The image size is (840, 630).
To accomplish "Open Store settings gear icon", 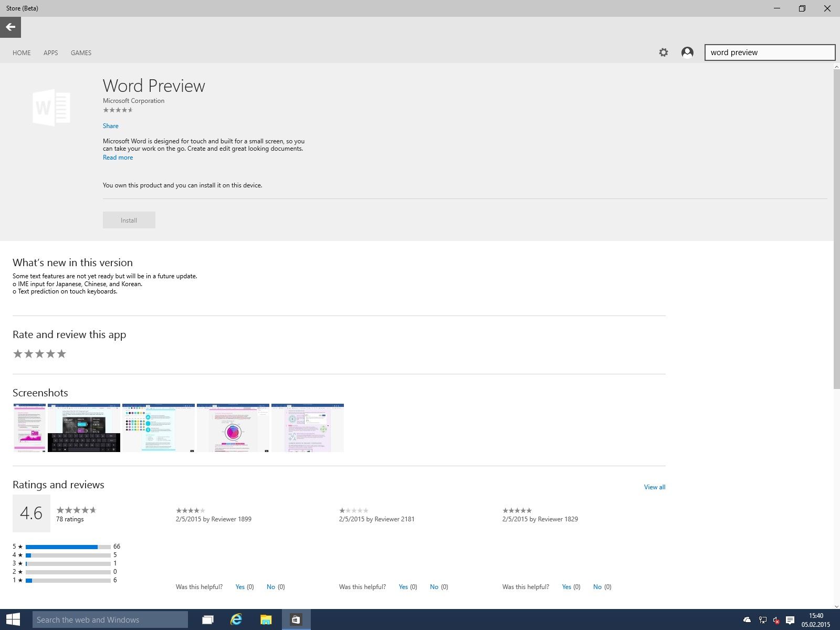I will tap(664, 52).
